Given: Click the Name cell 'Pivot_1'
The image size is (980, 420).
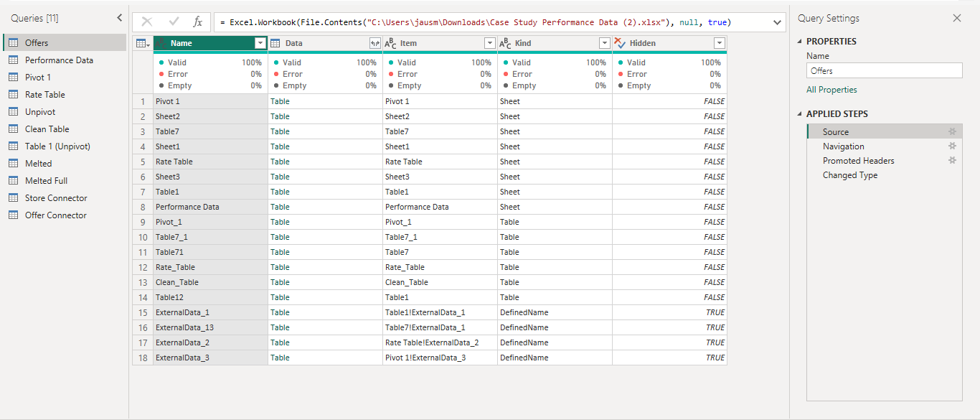Looking at the screenshot, I should pyautogui.click(x=210, y=222).
